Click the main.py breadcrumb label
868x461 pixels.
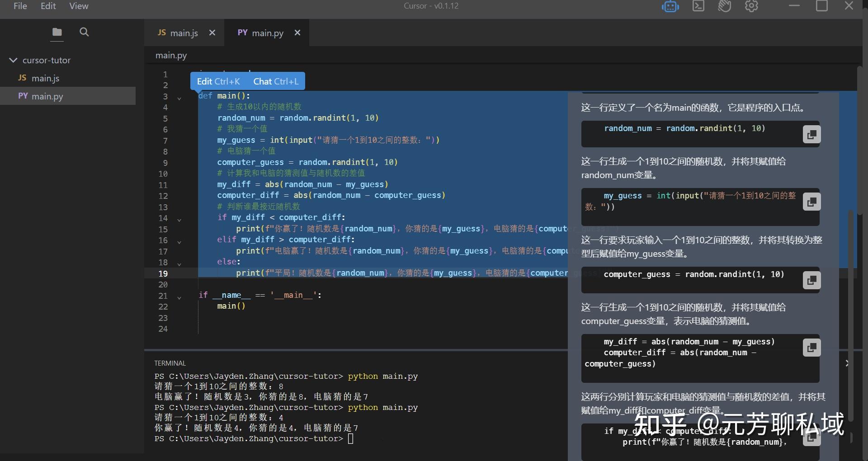[x=171, y=55]
